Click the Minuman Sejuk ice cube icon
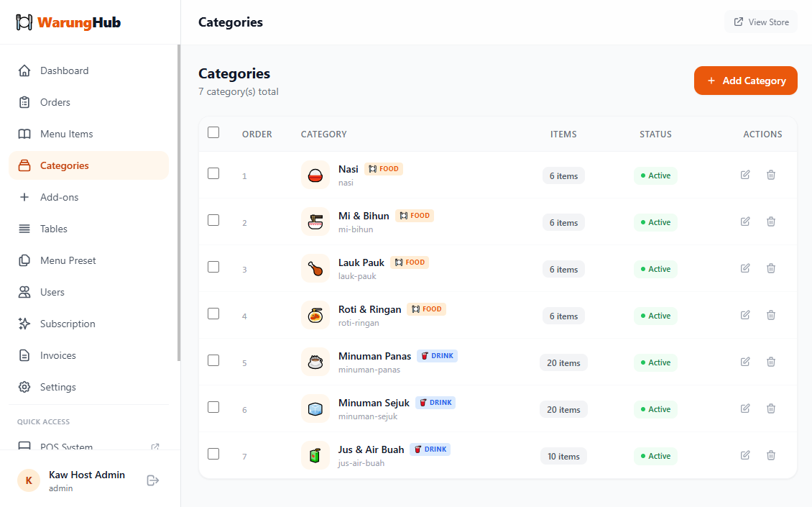This screenshot has height=507, width=812. pyautogui.click(x=315, y=409)
